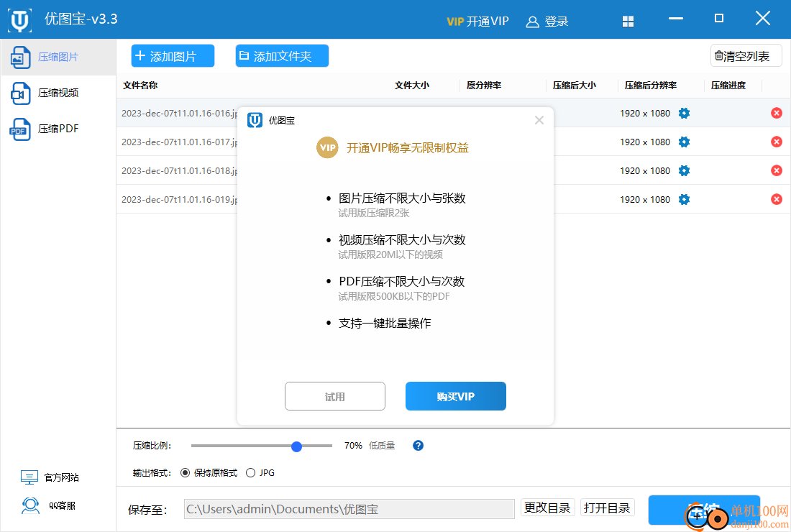Maximize the 优图宝 window
The image size is (791, 532).
point(719,19)
